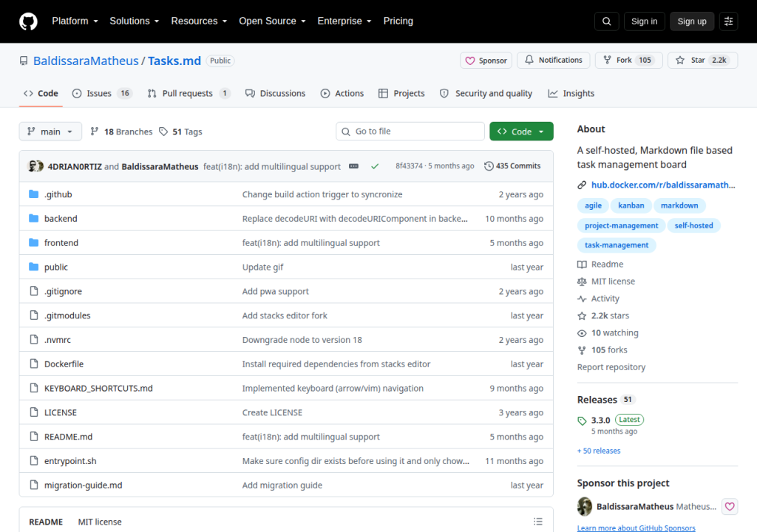The height and width of the screenshot is (532, 757).
Task: Click the Sign up button
Action: [691, 21]
